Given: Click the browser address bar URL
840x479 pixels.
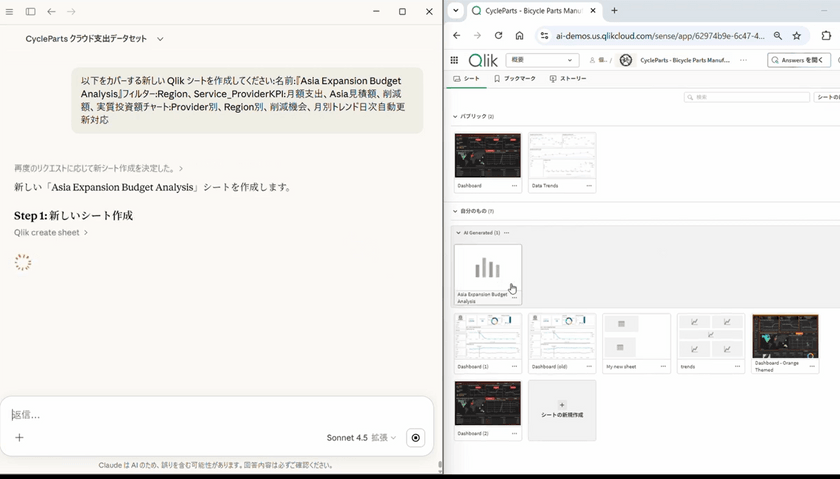Looking at the screenshot, I should tap(660, 36).
